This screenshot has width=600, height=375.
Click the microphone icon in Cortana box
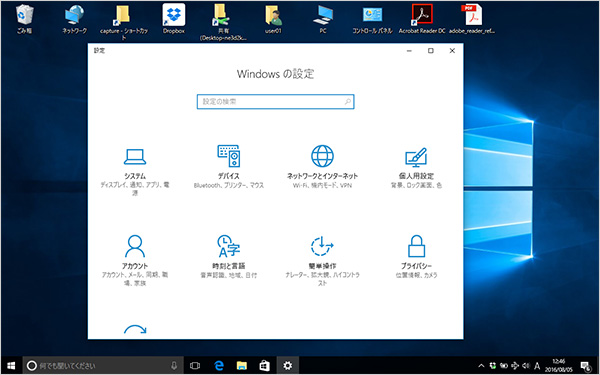tap(174, 366)
